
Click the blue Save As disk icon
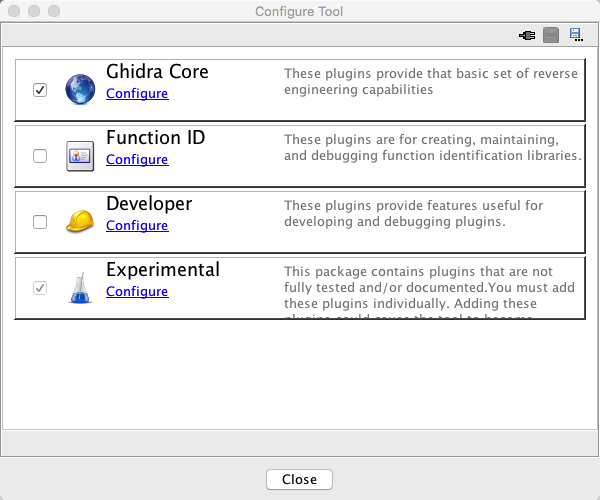pos(575,35)
